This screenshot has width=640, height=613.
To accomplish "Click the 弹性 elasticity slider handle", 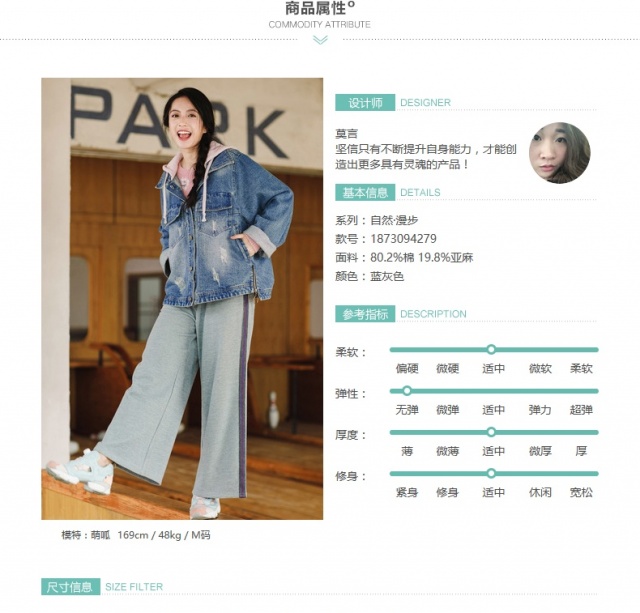I will 407,391.
